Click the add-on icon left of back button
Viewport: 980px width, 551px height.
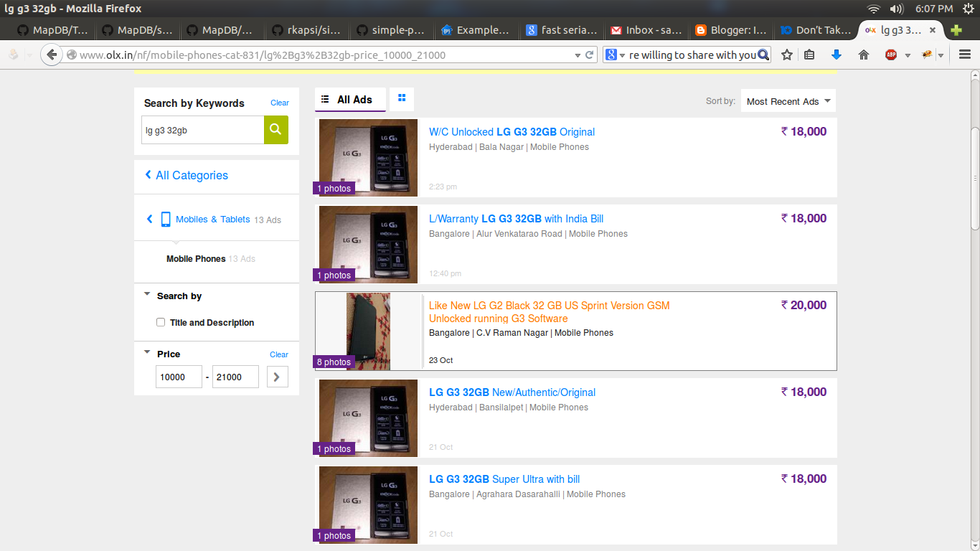pos(13,55)
